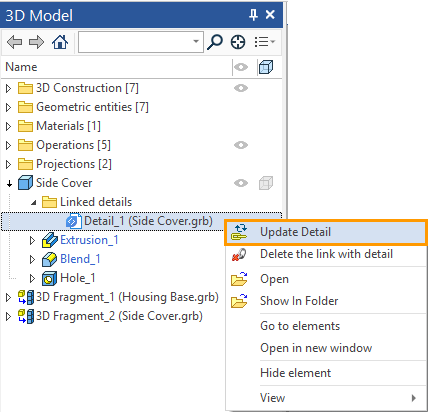Toggle visibility eye for Side Cover

click(x=241, y=183)
